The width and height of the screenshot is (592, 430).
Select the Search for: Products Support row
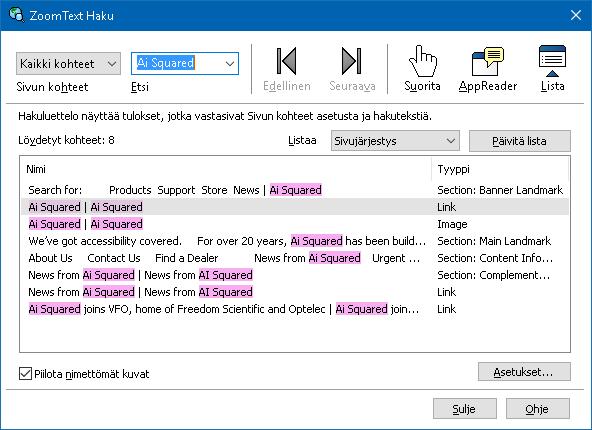(294, 190)
